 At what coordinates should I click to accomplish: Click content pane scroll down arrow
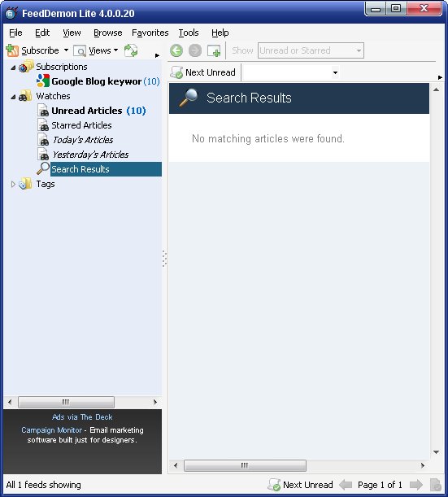coord(437,452)
